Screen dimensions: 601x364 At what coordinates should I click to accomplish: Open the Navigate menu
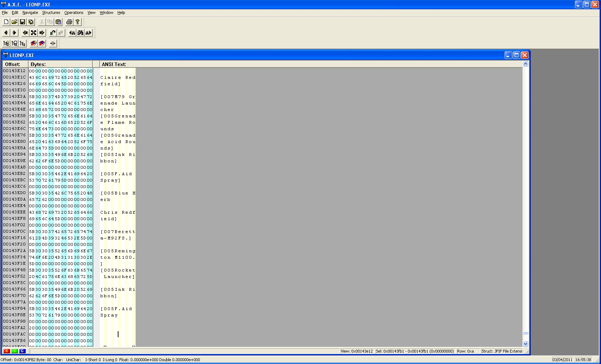30,12
